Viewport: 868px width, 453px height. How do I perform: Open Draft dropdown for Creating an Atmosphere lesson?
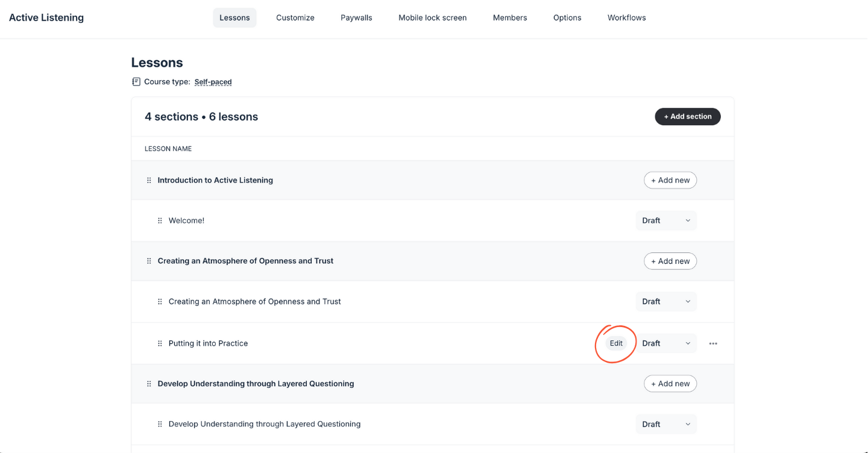point(666,301)
